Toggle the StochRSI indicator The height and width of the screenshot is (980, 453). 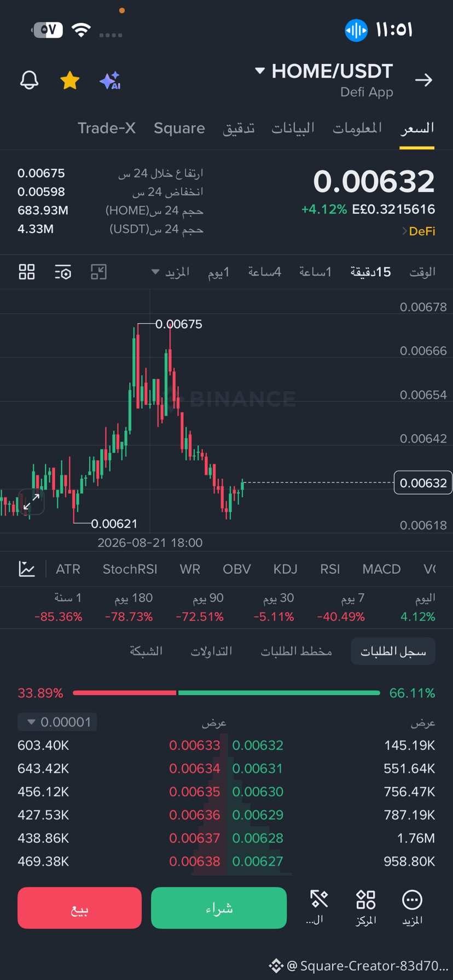(x=130, y=569)
